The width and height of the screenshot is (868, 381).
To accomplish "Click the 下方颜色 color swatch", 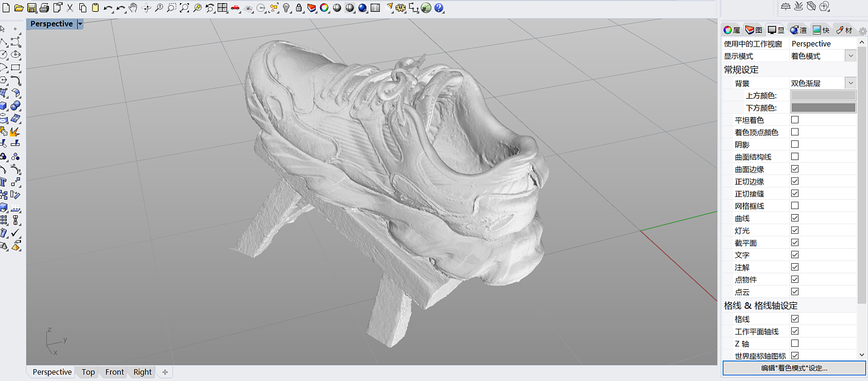I will coord(823,108).
